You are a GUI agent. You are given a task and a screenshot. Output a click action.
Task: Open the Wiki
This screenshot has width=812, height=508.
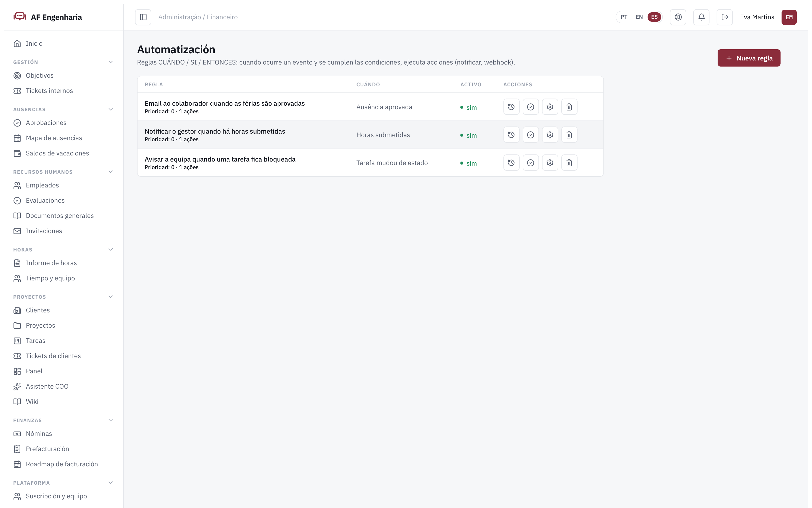pos(63,402)
